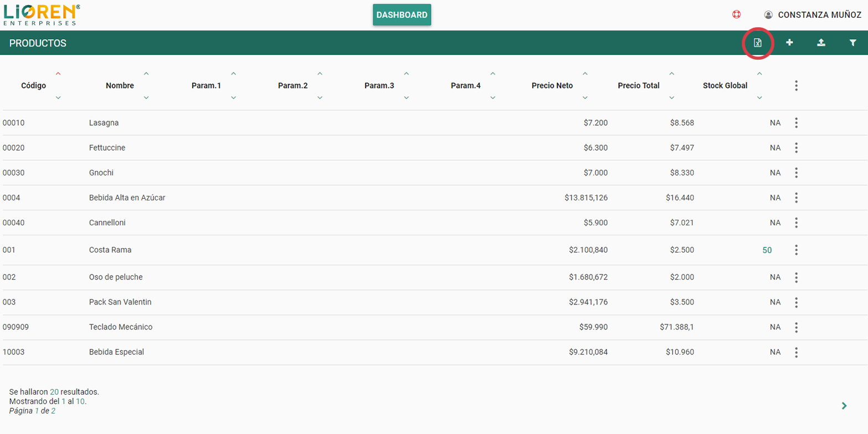Export products to Excel file
This screenshot has width=868, height=434.
pos(758,43)
